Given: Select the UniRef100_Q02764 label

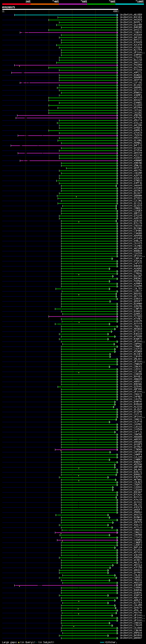Looking at the screenshot, I should (131, 68).
